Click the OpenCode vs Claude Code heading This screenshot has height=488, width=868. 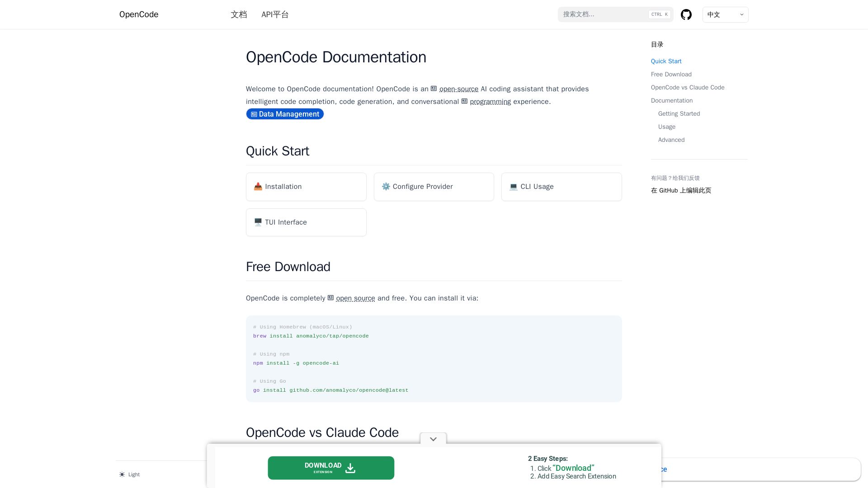(322, 432)
